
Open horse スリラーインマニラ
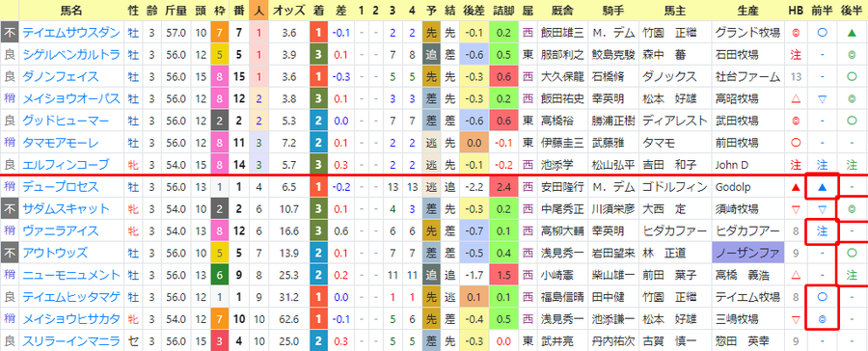[x=70, y=341]
